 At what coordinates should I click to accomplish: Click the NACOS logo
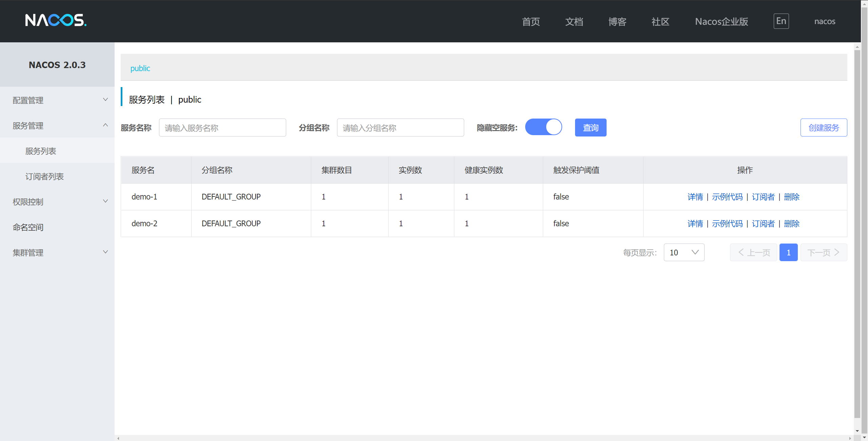pos(56,20)
